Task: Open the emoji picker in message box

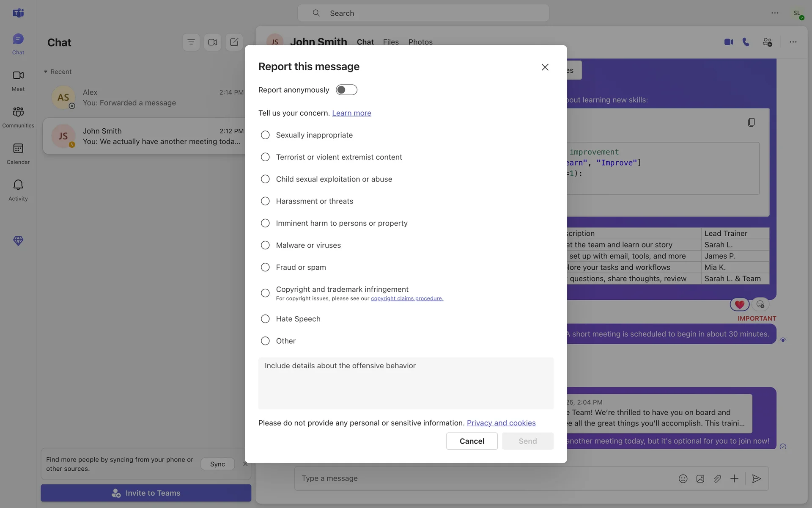Action: click(x=683, y=478)
